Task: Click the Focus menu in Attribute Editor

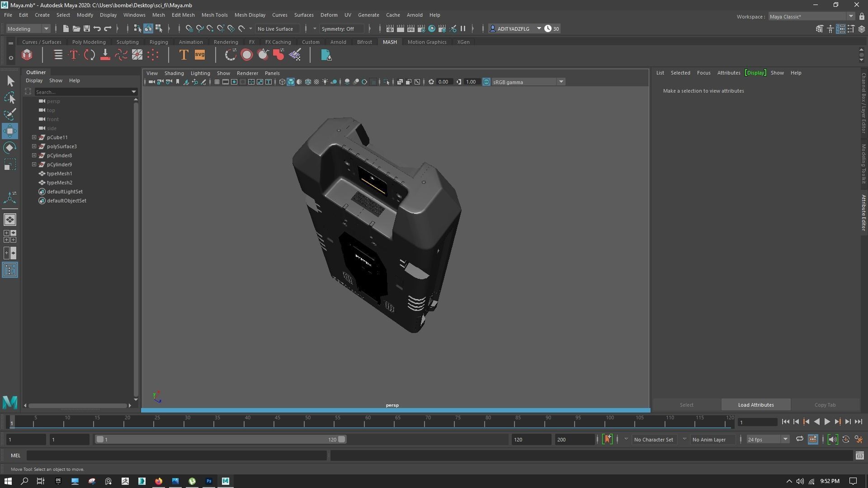Action: click(x=703, y=73)
